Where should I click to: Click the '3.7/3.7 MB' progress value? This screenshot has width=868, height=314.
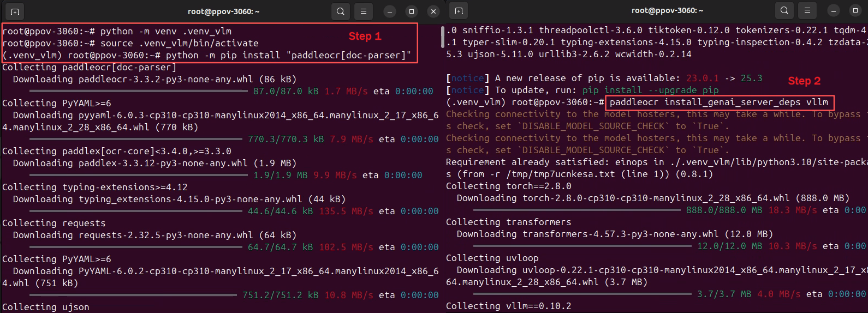(x=724, y=294)
